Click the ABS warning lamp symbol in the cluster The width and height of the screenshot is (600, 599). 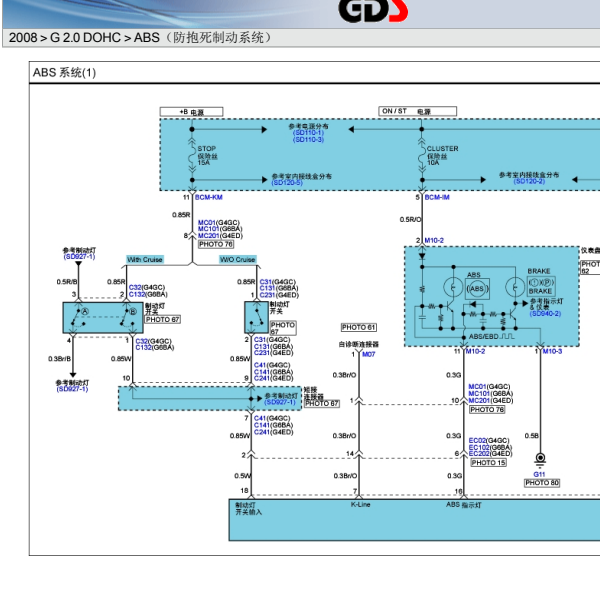(477, 289)
